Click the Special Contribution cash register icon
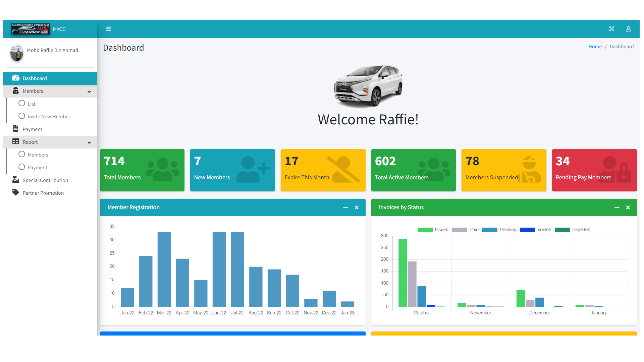The width and height of the screenshot is (644, 362). [x=15, y=180]
